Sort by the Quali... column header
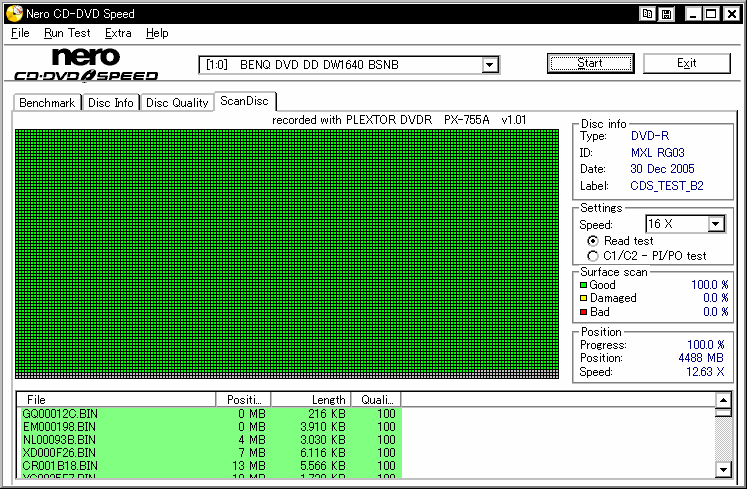The height and width of the screenshot is (489, 747). 376,399
